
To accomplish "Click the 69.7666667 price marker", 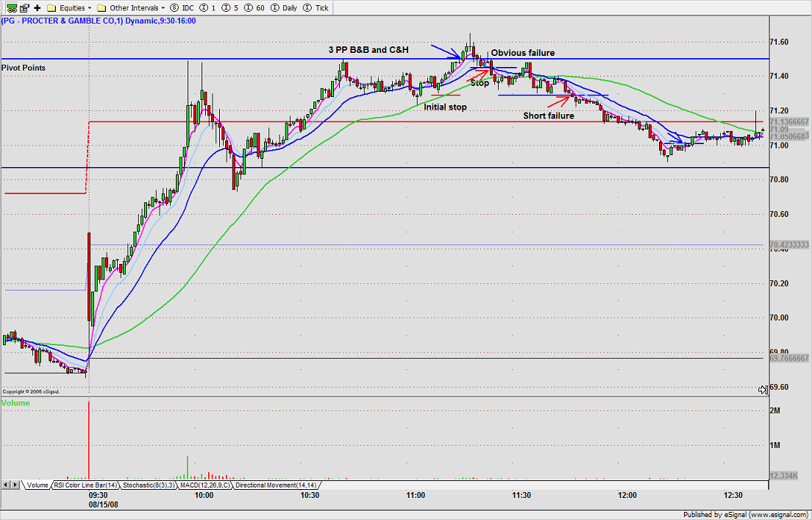I will click(788, 358).
